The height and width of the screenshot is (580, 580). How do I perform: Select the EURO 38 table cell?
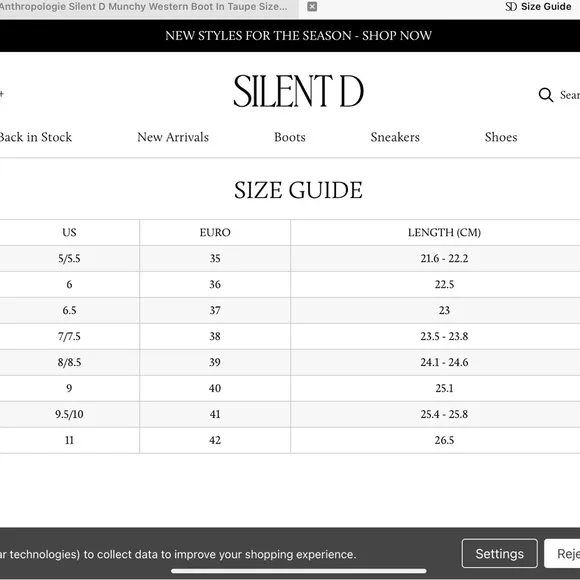[215, 336]
